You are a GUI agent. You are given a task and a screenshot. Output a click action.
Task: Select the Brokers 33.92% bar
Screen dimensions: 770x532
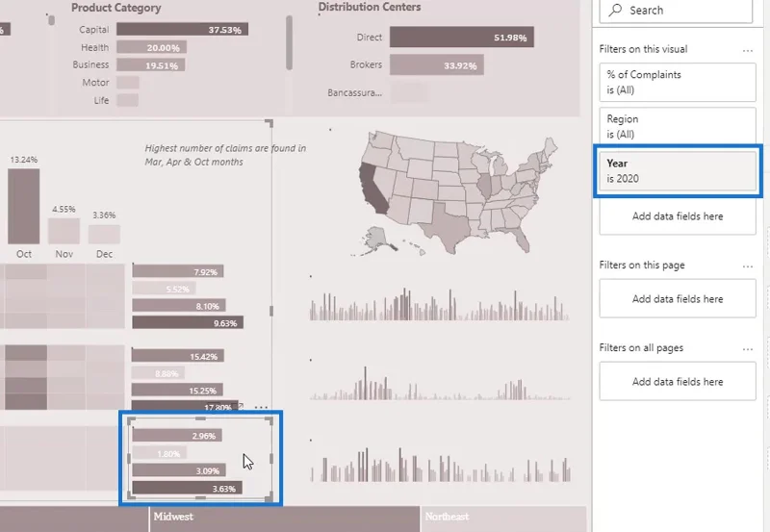(437, 64)
